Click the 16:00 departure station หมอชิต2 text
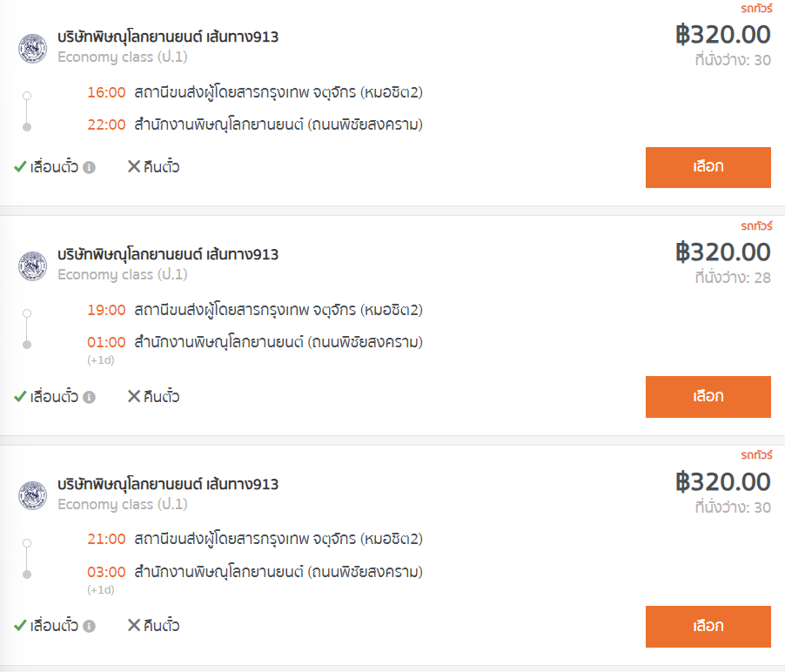Viewport: 785px width, 672px height. [278, 92]
